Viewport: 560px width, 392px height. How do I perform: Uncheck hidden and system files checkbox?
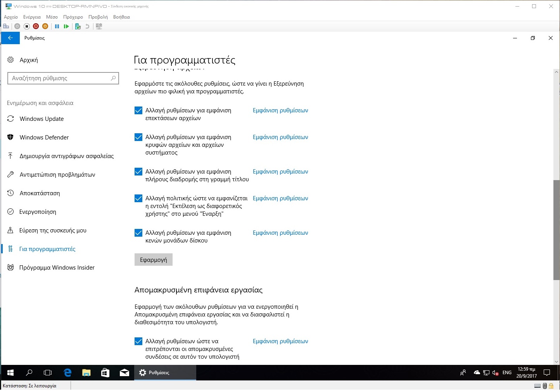138,137
